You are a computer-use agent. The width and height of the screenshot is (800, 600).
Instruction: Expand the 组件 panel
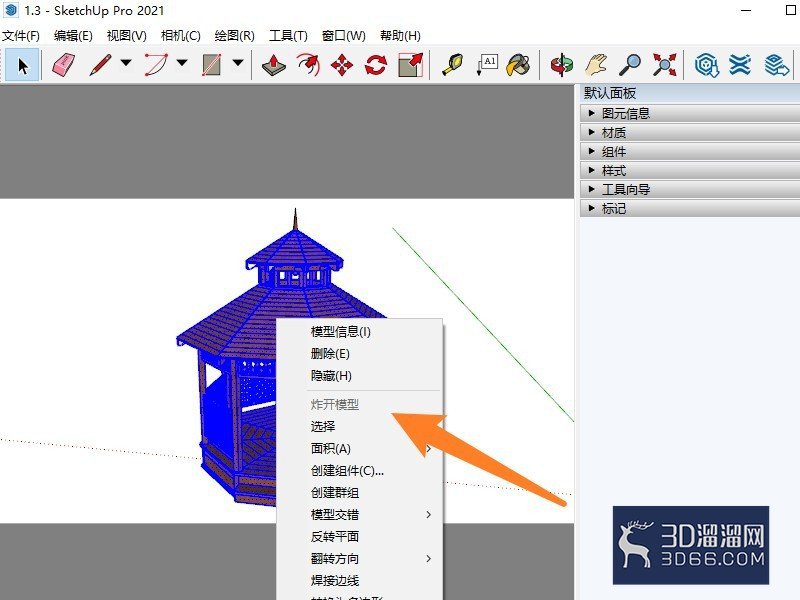point(690,151)
